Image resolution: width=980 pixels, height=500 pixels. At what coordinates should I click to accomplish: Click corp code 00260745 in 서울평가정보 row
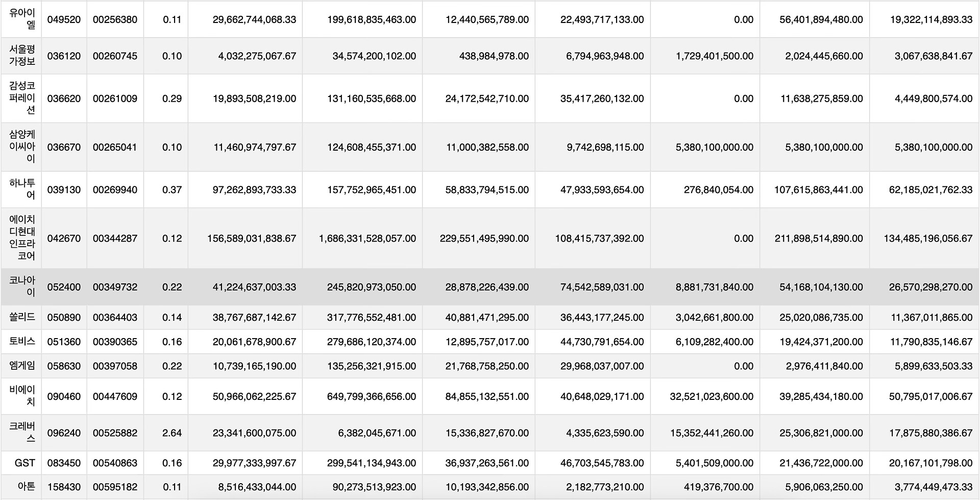(115, 56)
